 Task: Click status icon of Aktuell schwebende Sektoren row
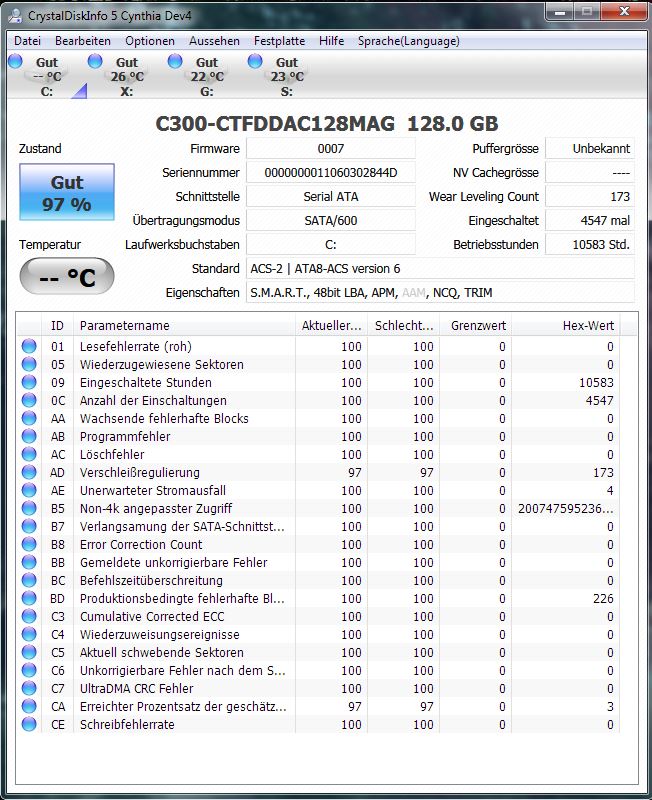click(x=29, y=652)
